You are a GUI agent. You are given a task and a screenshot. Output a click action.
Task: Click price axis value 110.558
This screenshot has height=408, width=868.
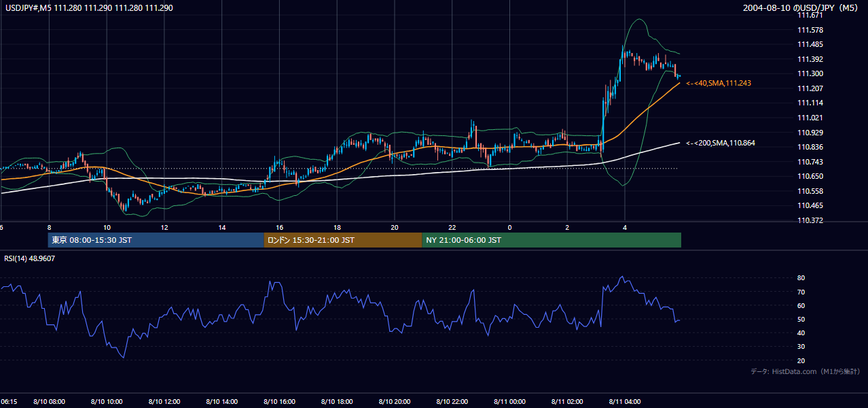[810, 191]
